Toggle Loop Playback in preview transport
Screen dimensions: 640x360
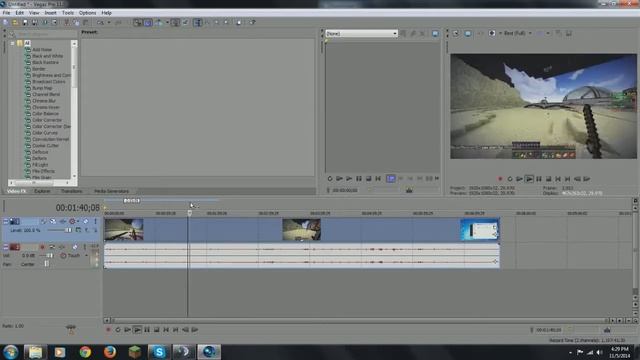(510, 179)
